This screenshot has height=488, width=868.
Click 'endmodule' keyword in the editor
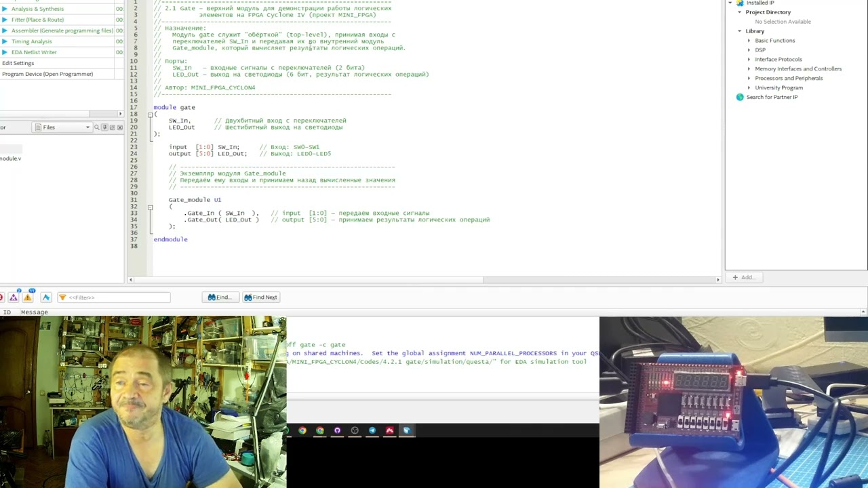(x=171, y=239)
